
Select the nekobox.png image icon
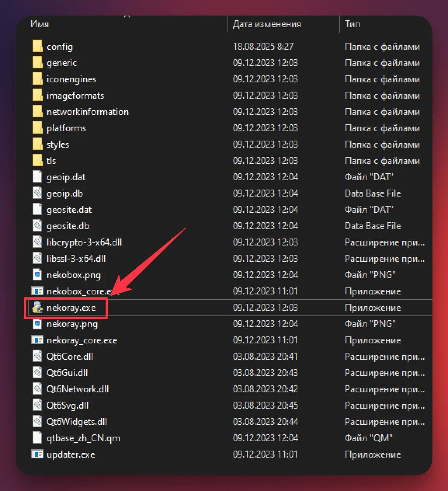pos(37,275)
